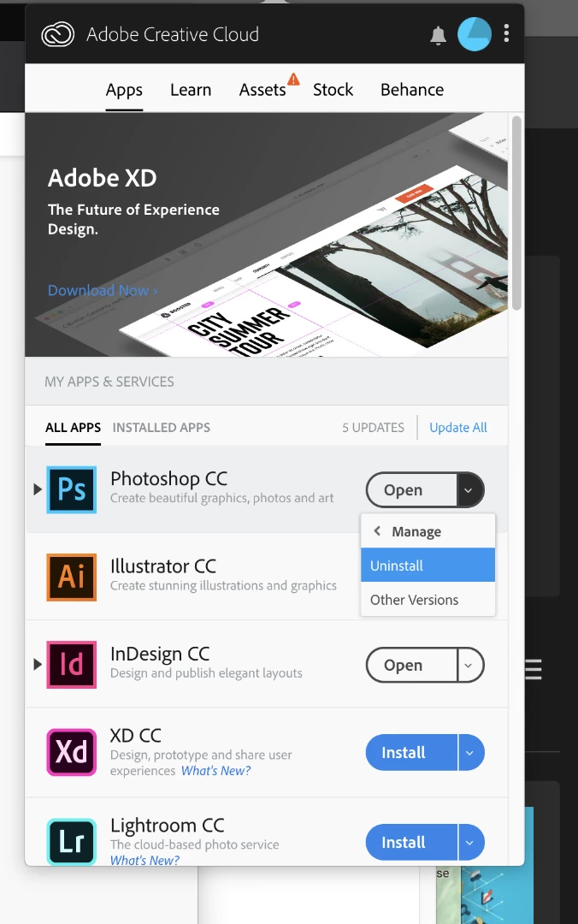Open the three-dot options menu

506,33
